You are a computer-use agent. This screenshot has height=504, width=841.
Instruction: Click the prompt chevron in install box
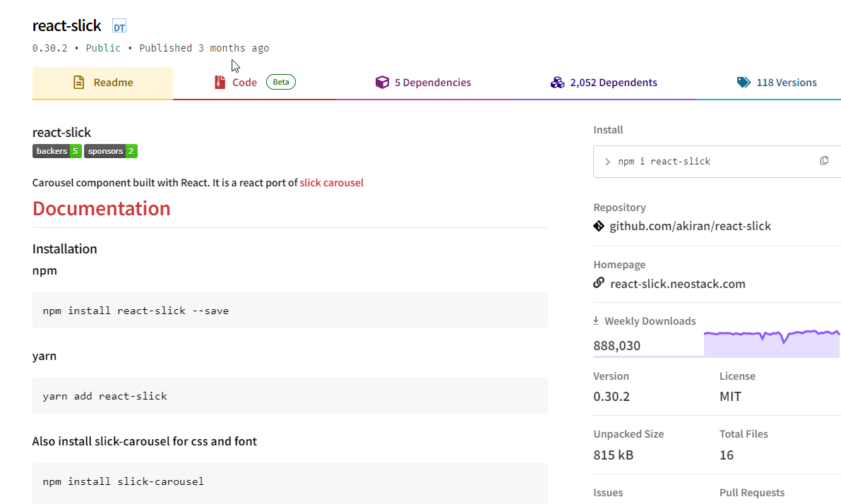click(608, 162)
